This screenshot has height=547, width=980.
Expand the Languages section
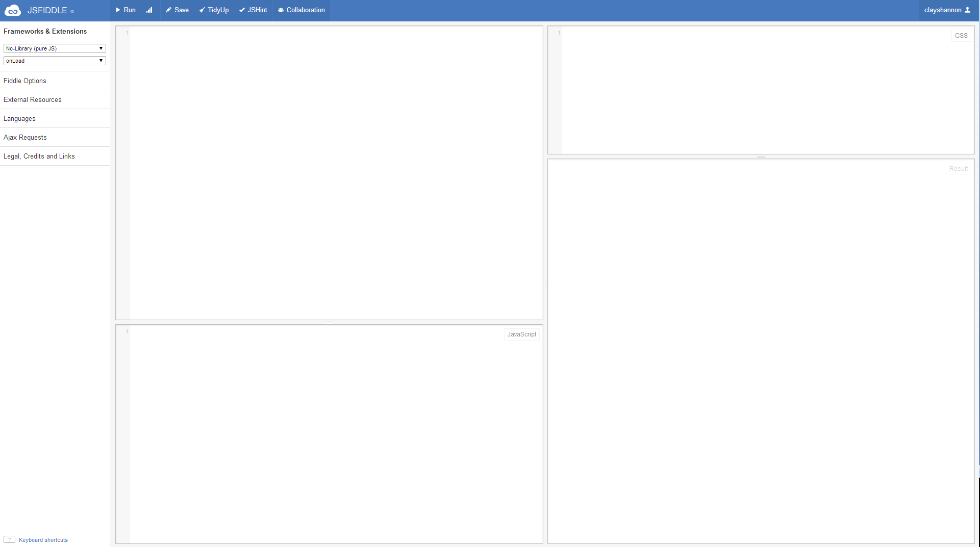tap(55, 118)
